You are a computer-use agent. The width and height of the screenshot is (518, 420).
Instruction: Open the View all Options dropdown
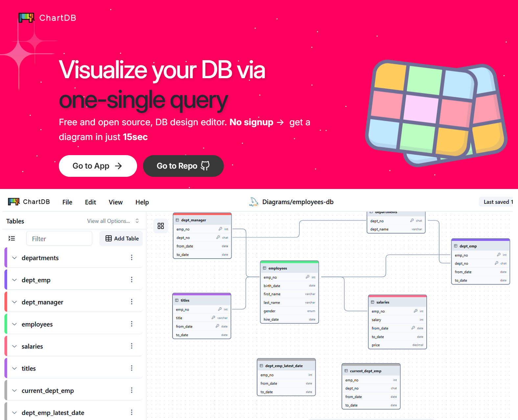[x=113, y=221]
